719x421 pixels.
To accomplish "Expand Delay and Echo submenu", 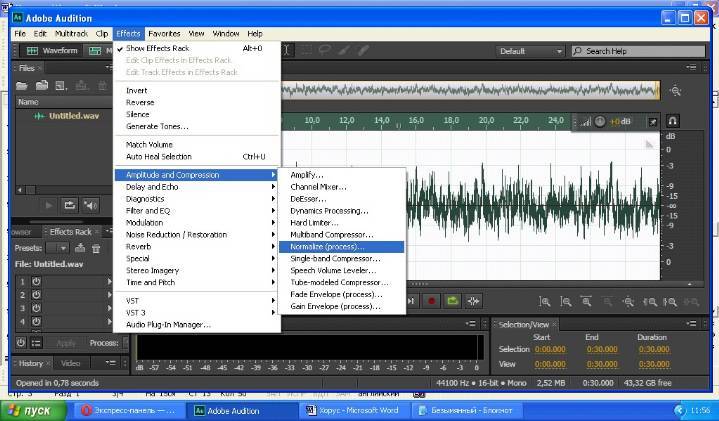I will click(197, 187).
